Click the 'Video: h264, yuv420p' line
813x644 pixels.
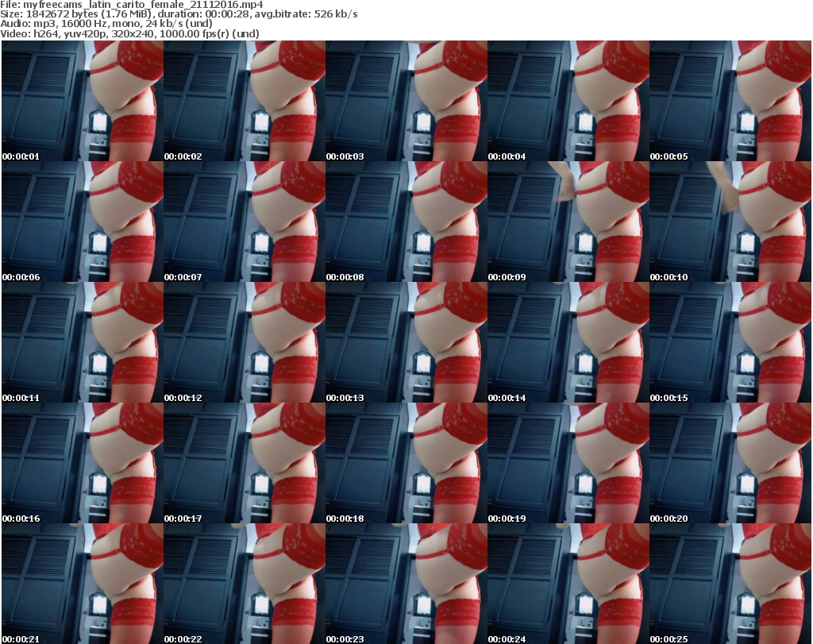click(x=129, y=33)
